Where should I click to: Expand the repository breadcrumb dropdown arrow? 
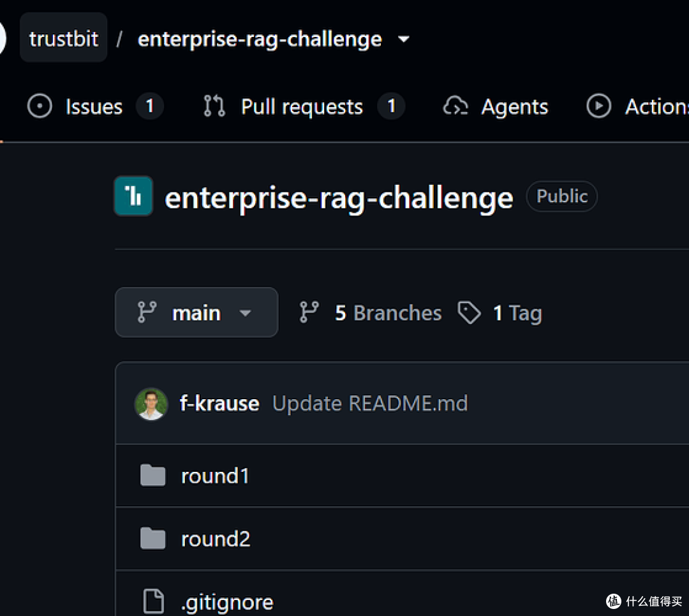(403, 39)
